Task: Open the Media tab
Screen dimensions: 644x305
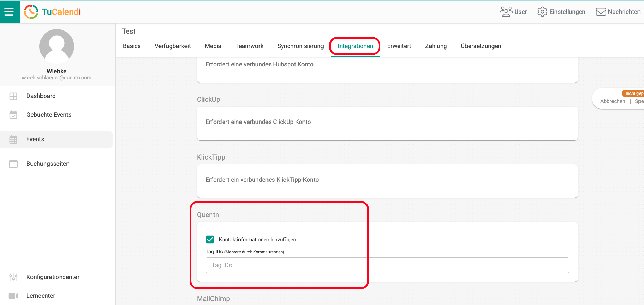Action: point(213,46)
